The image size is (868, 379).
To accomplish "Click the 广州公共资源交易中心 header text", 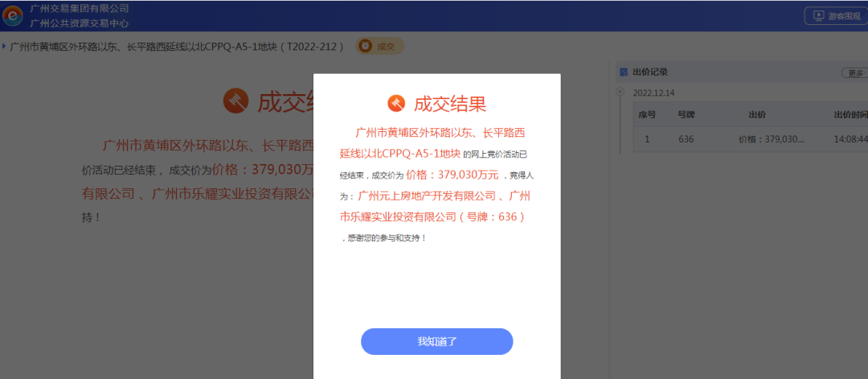I will tap(80, 23).
